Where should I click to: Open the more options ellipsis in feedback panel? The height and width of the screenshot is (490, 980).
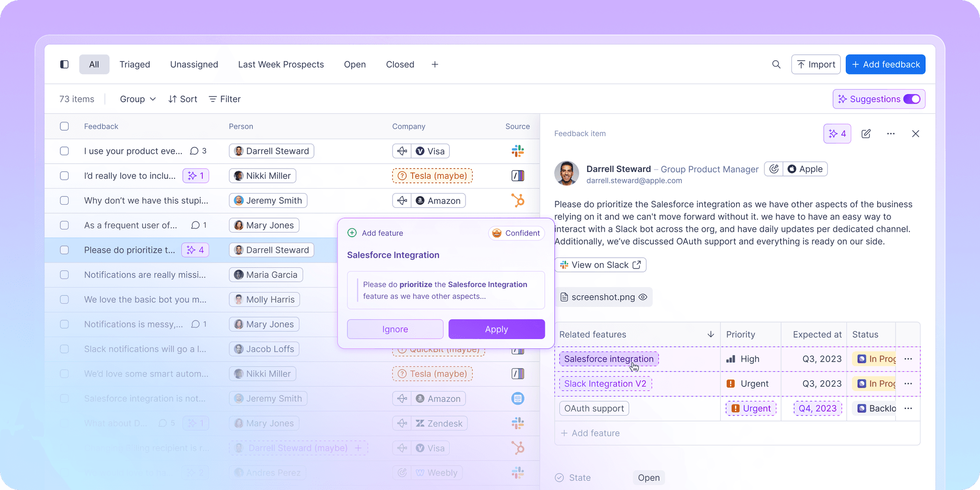[891, 134]
